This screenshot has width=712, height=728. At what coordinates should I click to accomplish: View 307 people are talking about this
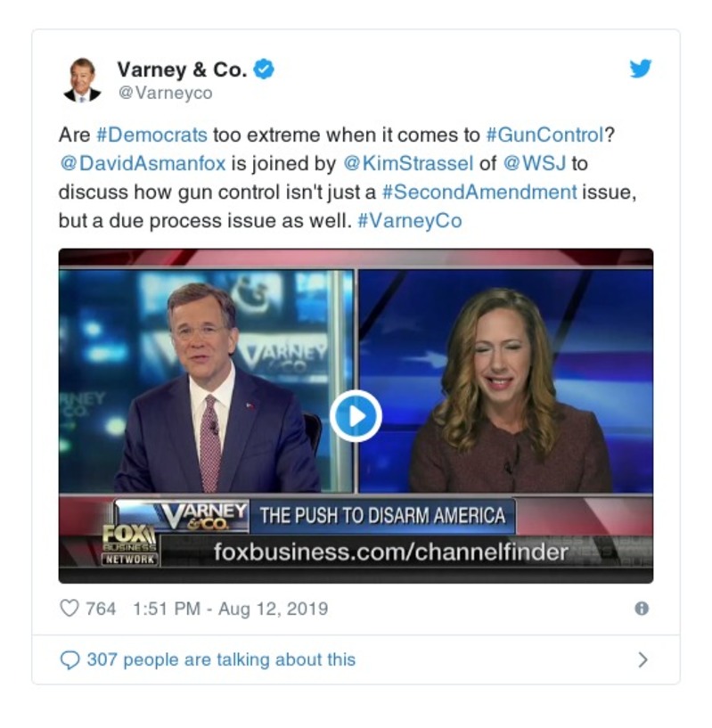tap(221, 659)
